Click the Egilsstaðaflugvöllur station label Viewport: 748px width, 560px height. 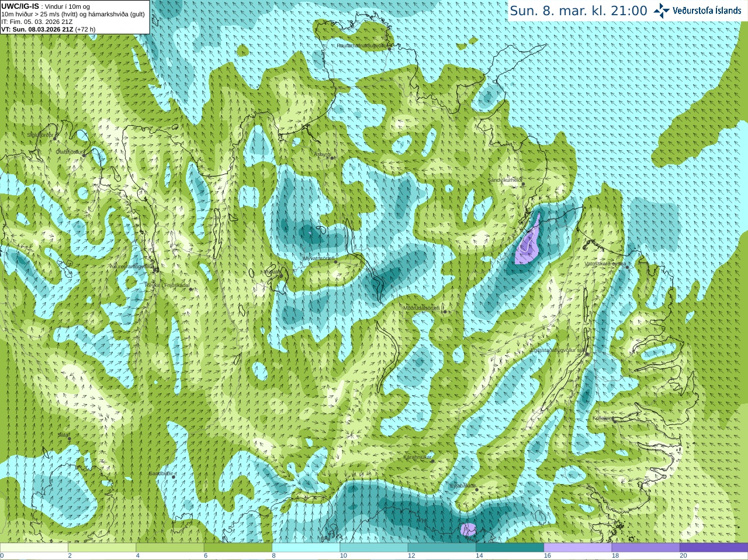click(558, 350)
